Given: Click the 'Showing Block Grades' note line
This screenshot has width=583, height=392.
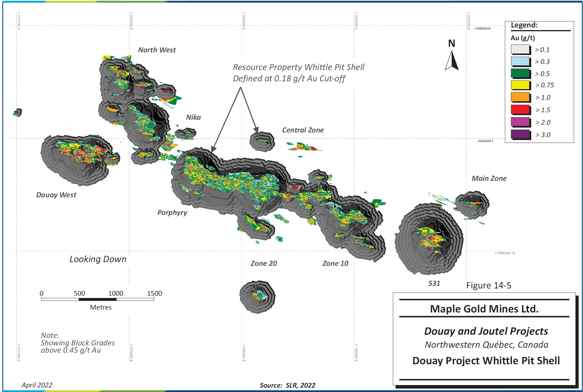Looking at the screenshot, I should pos(78,343).
